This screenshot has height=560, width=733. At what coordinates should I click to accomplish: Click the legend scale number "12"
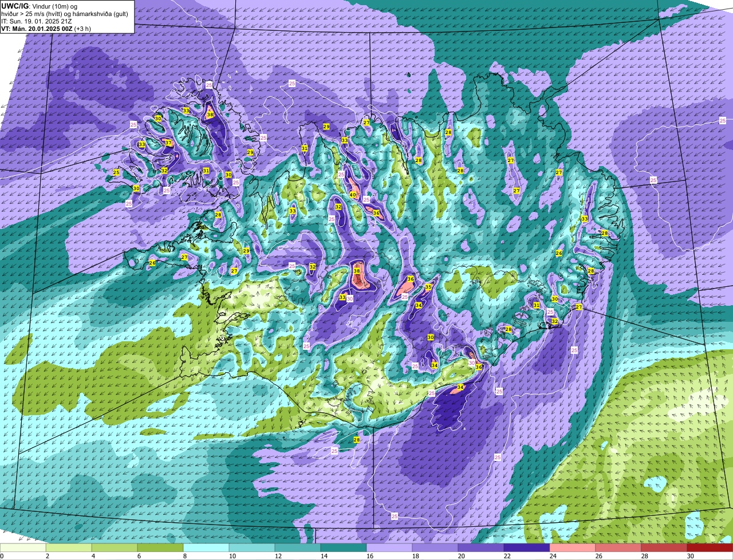pyautogui.click(x=278, y=556)
